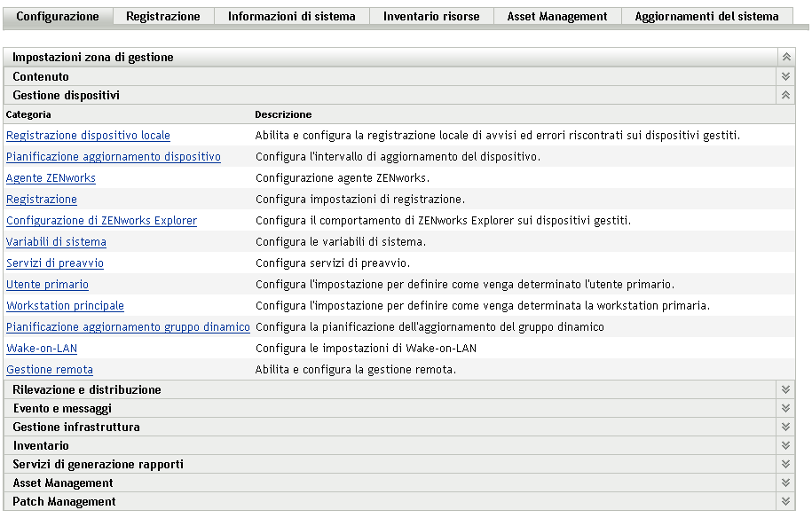Collapse Impostazioni zona di gestione panel
Viewport: 812px width, 518px height.
[785, 58]
